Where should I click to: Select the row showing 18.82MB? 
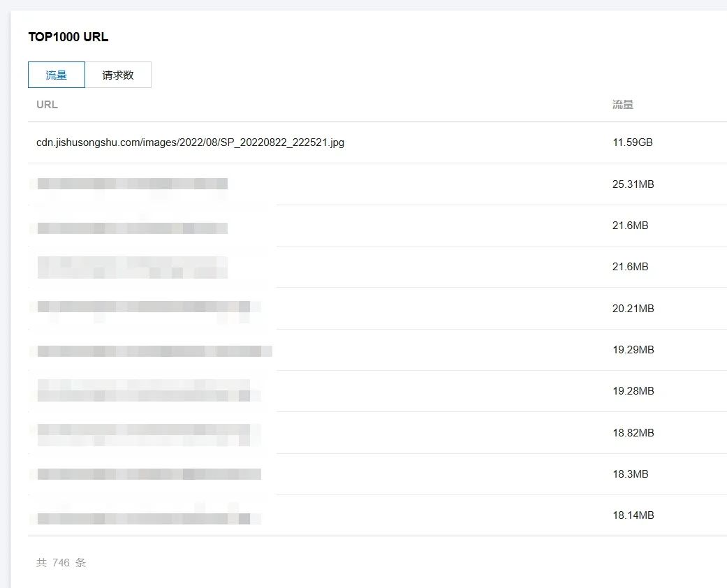377,433
